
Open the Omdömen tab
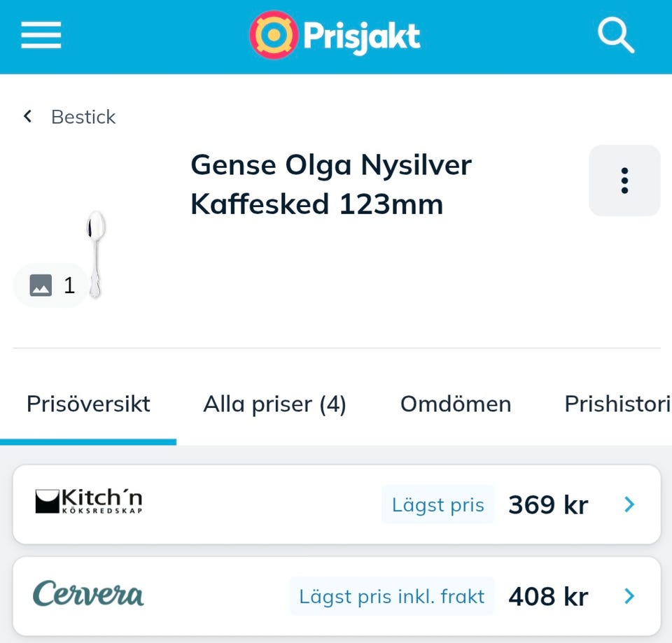[456, 404]
